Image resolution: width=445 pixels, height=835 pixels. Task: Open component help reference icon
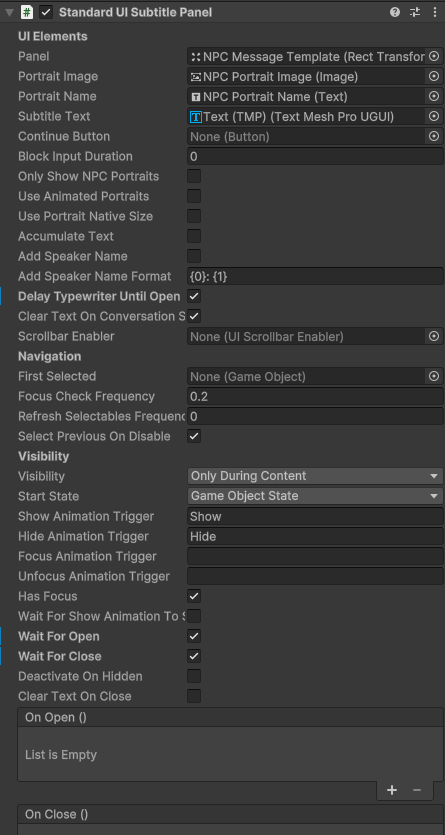(x=395, y=12)
